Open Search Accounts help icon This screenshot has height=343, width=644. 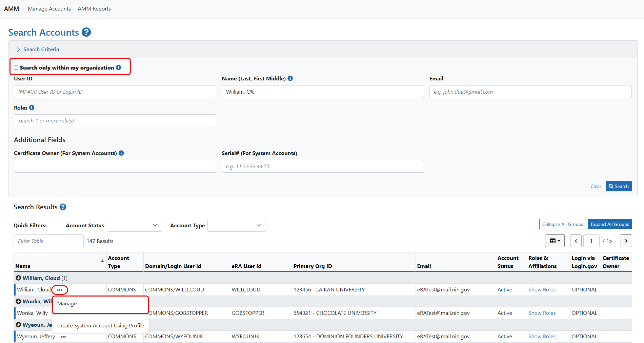coord(86,32)
